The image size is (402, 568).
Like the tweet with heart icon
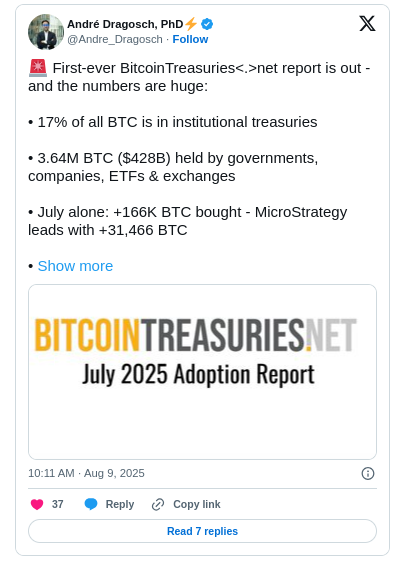click(37, 504)
